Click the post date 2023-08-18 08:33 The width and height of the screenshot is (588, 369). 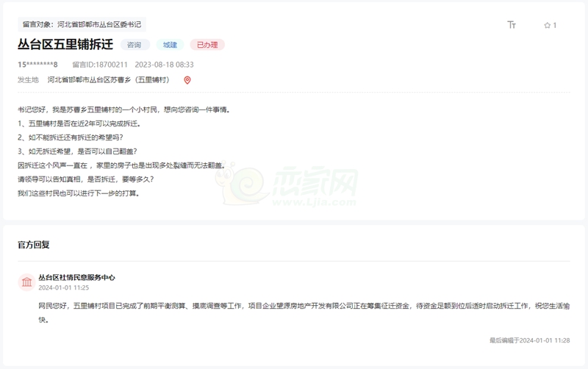(x=164, y=65)
